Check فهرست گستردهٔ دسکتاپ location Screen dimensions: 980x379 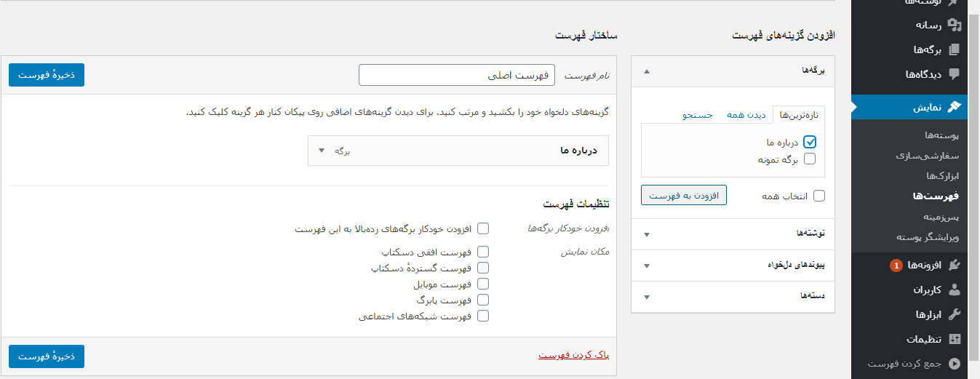[x=483, y=268]
